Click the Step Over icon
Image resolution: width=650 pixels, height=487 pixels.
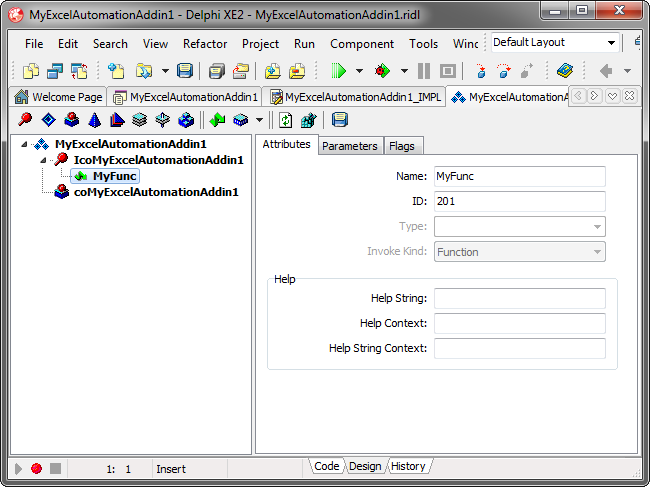point(504,71)
